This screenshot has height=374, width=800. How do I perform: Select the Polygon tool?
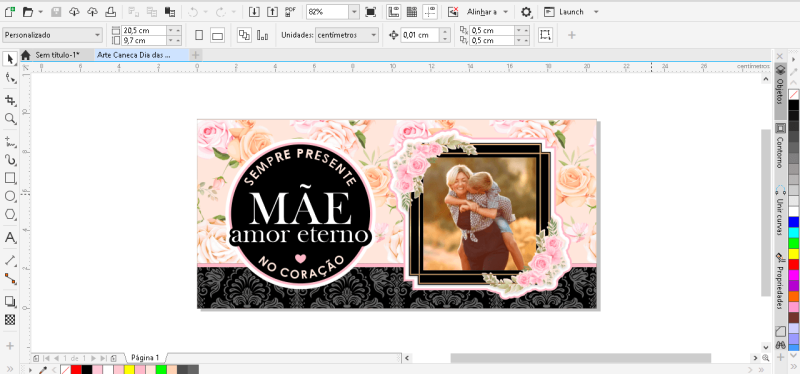pyautogui.click(x=10, y=215)
